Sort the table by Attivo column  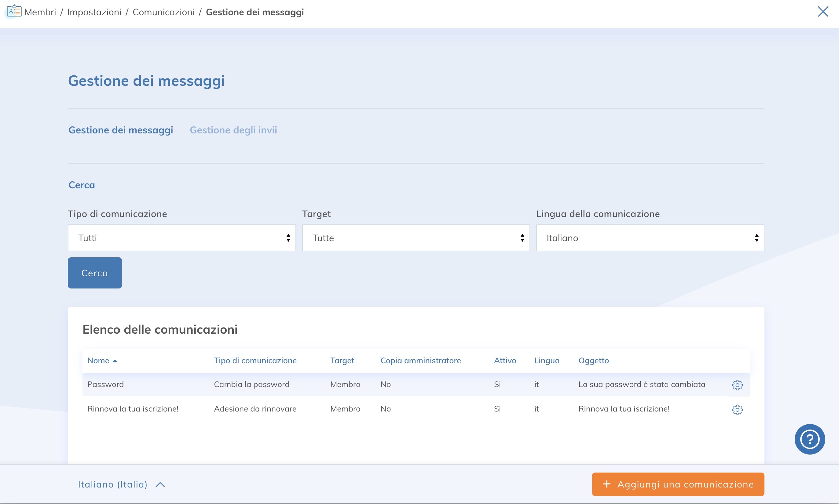(505, 361)
